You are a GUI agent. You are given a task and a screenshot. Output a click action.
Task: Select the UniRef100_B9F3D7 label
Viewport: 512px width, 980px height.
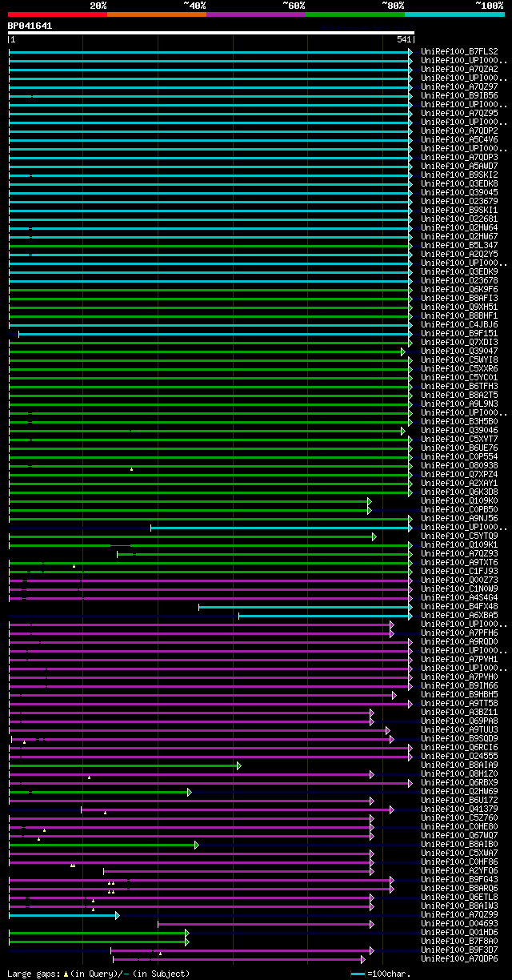pyautogui.click(x=459, y=950)
